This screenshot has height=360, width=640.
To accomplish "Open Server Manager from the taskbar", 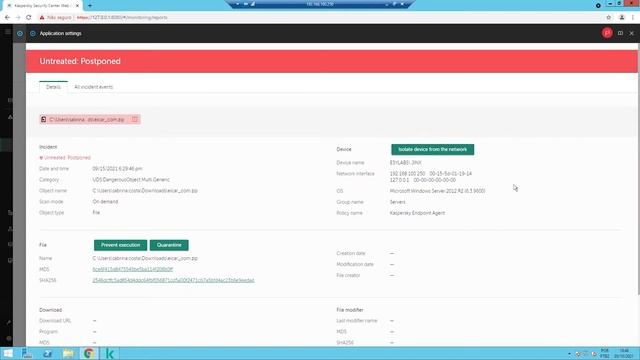I will [x=27, y=353].
